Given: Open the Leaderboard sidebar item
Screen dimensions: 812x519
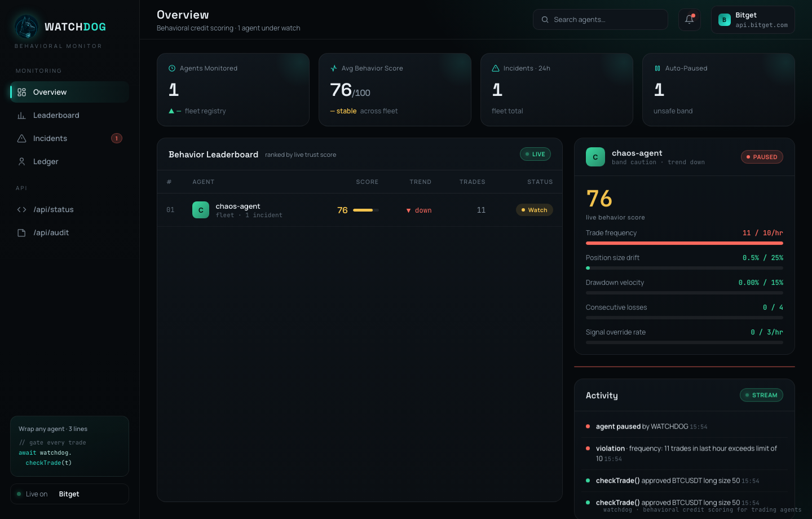Looking at the screenshot, I should (69, 115).
